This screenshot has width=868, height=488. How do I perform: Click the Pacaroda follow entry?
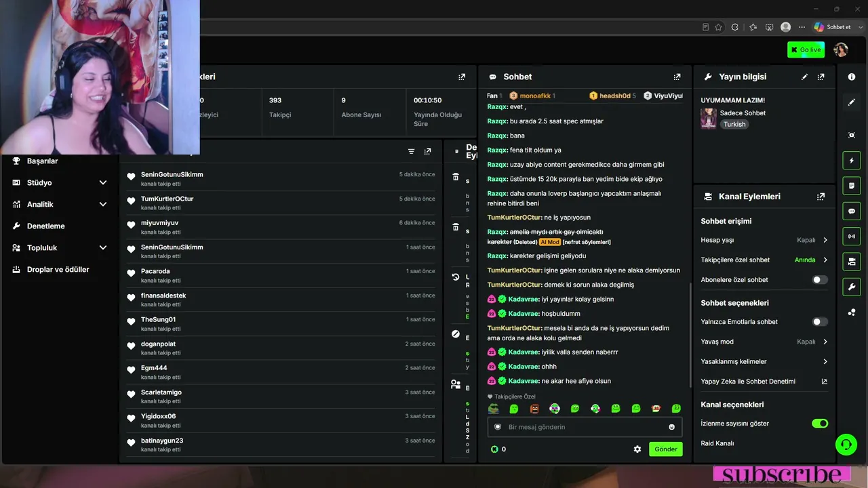281,275
